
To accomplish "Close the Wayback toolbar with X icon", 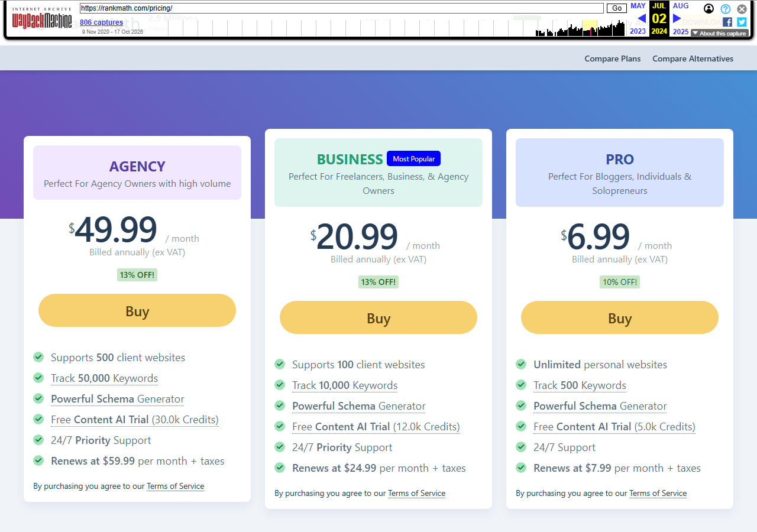I will (742, 9).
